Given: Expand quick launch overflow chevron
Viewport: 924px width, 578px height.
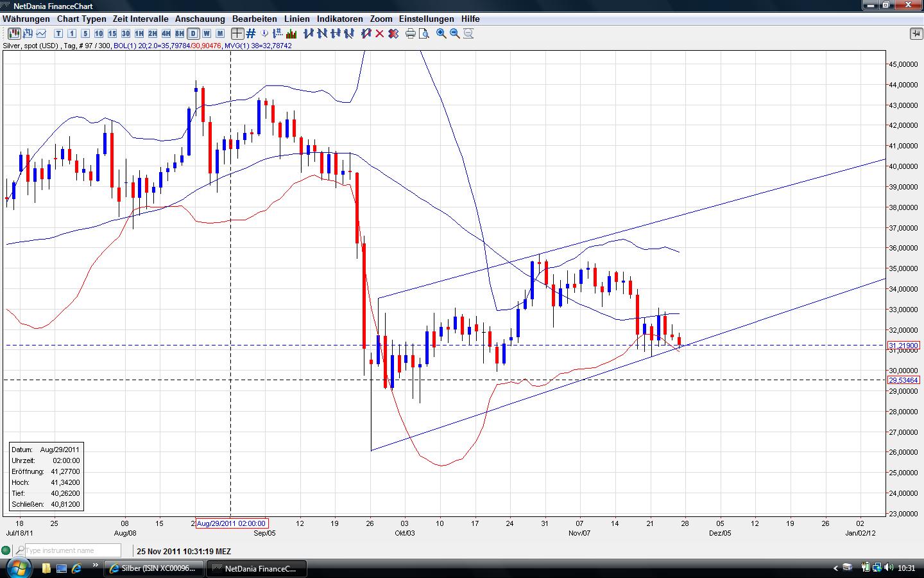Looking at the screenshot, I should click(96, 566).
